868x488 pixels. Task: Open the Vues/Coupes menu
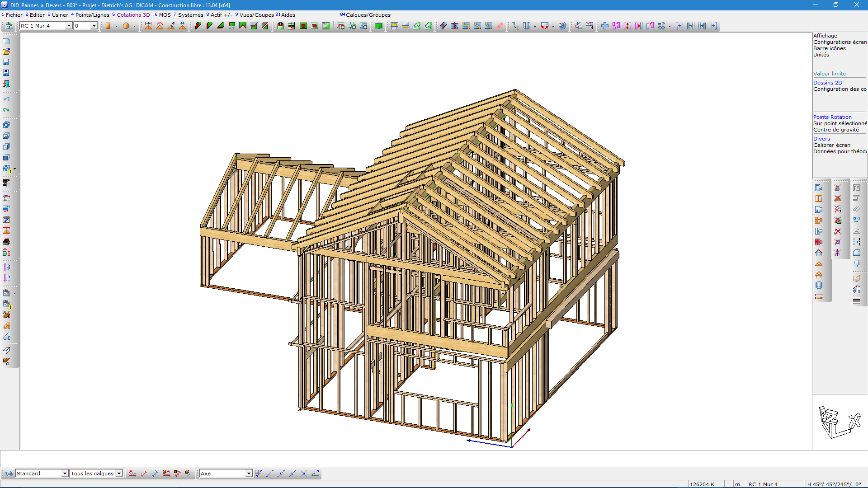pos(256,15)
